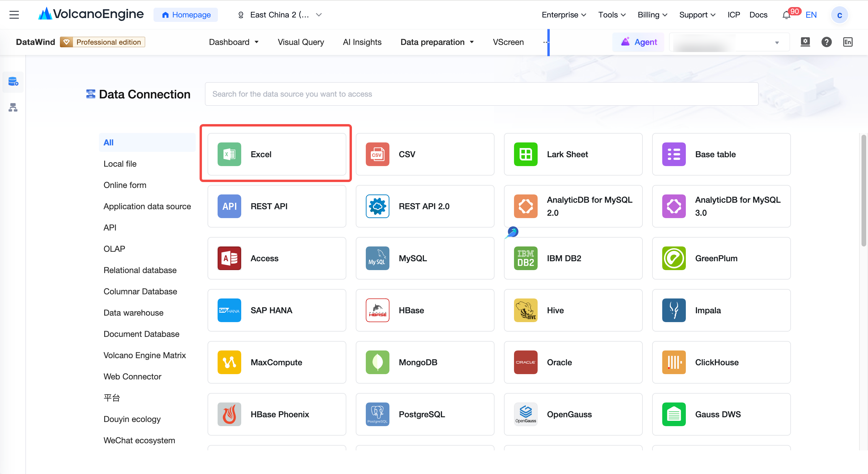Pick the SAP HANA data source
The image size is (868, 474).
pyautogui.click(x=277, y=310)
